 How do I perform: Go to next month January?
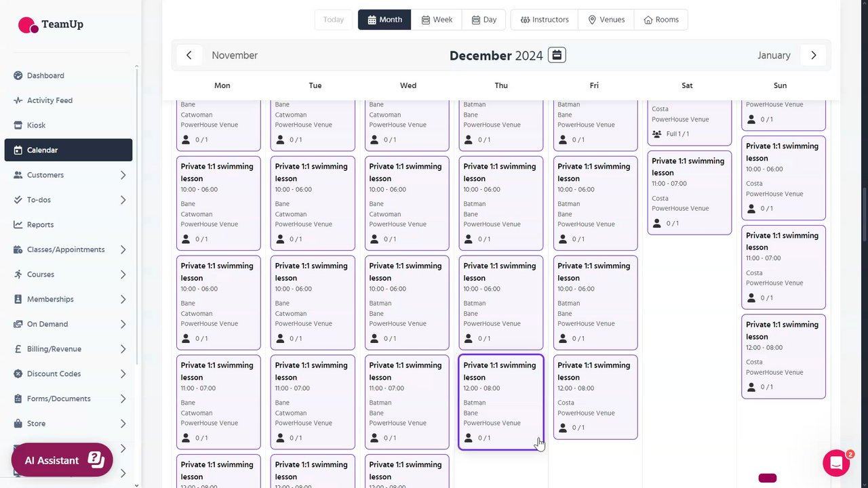click(x=813, y=56)
